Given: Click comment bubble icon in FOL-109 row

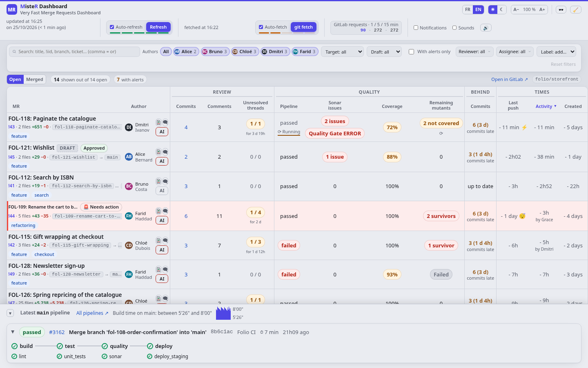Looking at the screenshot, I should coord(165,211).
